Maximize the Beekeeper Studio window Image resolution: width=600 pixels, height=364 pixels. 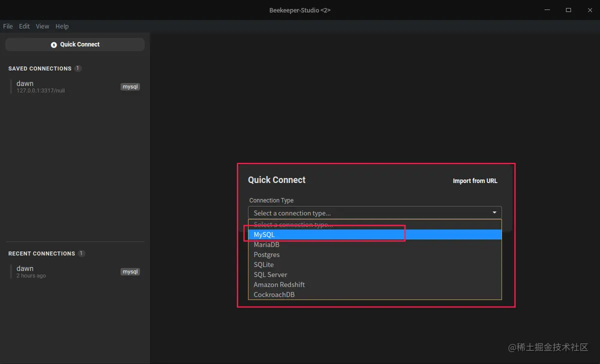point(568,10)
